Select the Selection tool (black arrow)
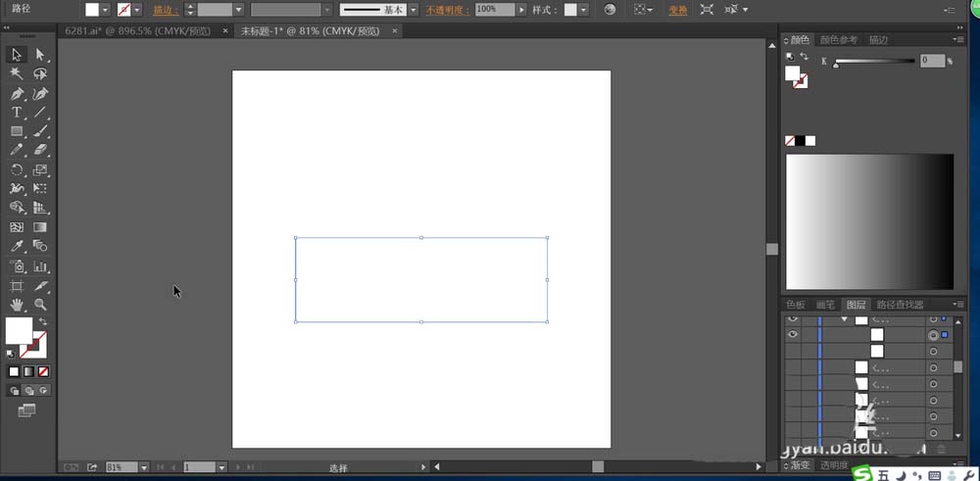The image size is (980, 481). point(17,55)
